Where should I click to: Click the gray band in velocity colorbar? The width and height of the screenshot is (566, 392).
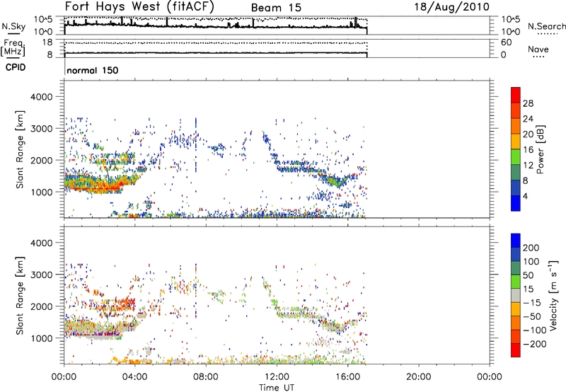pyautogui.click(x=516, y=295)
